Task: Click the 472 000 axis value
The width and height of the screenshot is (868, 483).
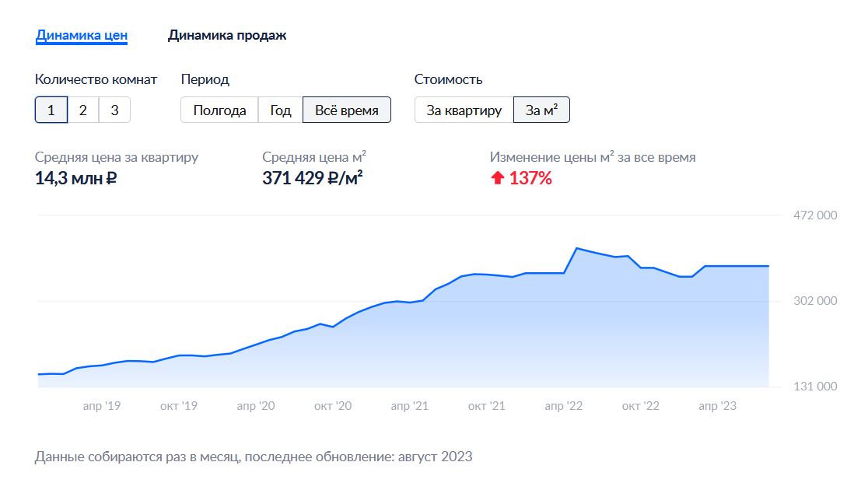Action: pos(815,215)
